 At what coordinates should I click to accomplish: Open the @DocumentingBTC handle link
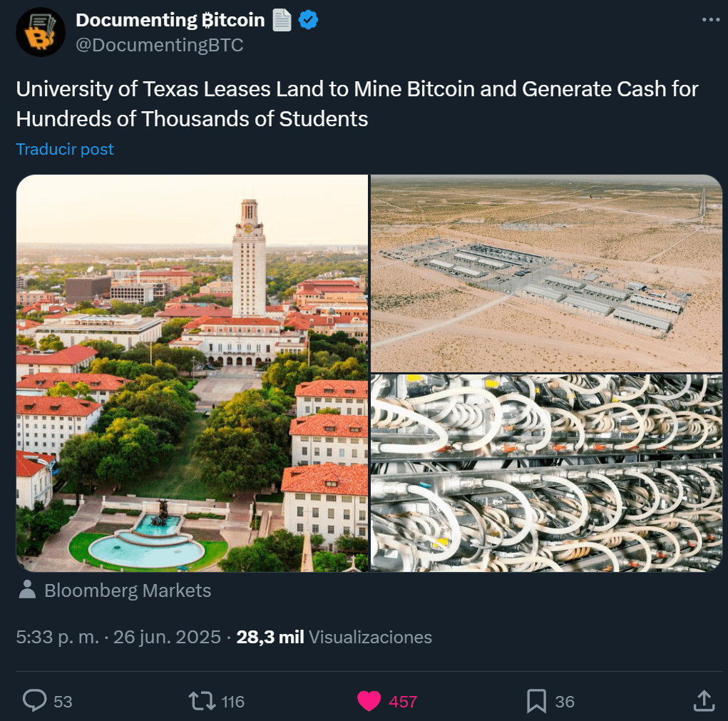click(160, 45)
